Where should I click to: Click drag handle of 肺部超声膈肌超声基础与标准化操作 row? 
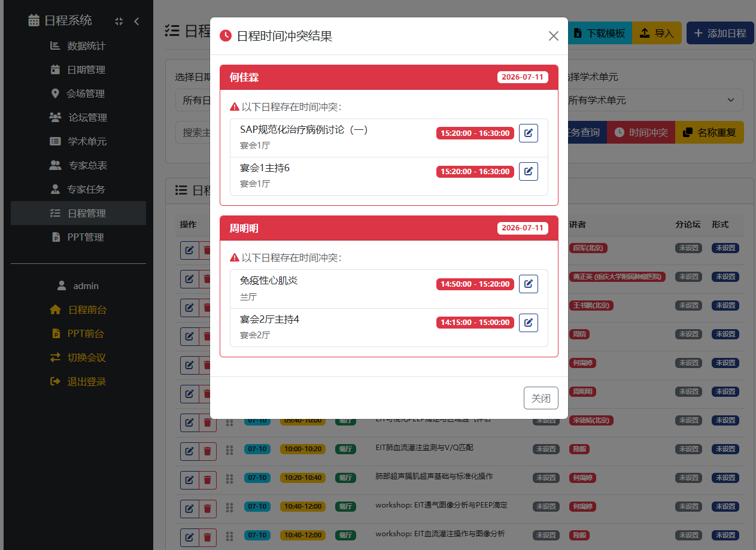tap(229, 479)
